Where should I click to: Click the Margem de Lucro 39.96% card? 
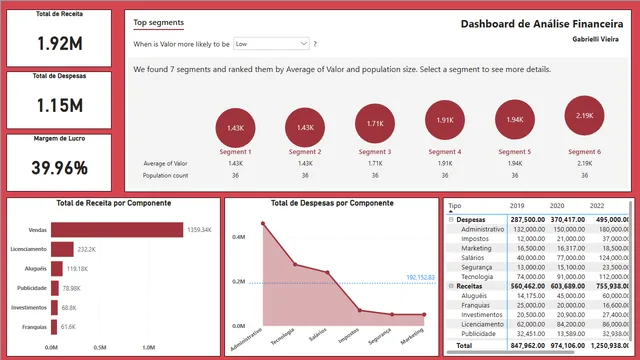[x=59, y=162]
